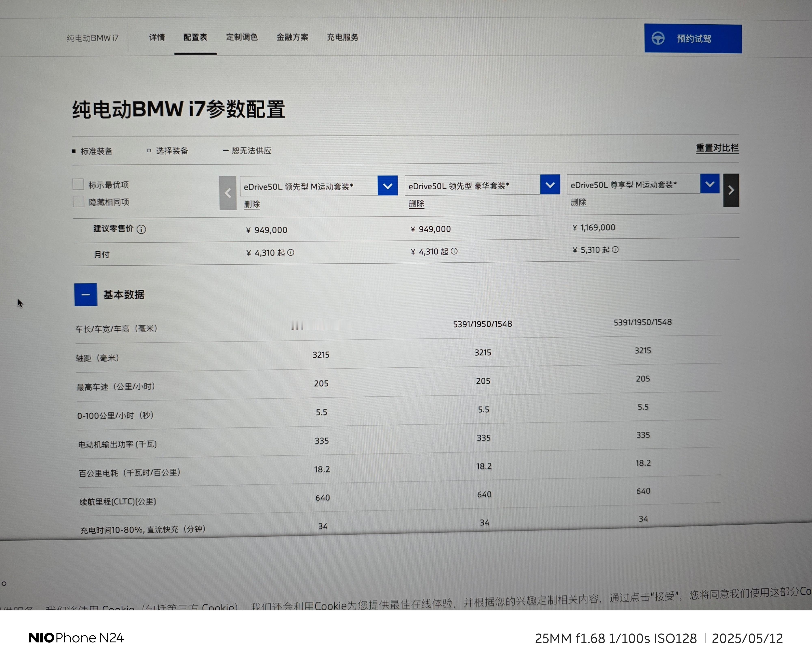The image size is (812, 665).
Task: Click the 纯电动BMW i7参数配置 page heading
Action: 179,110
